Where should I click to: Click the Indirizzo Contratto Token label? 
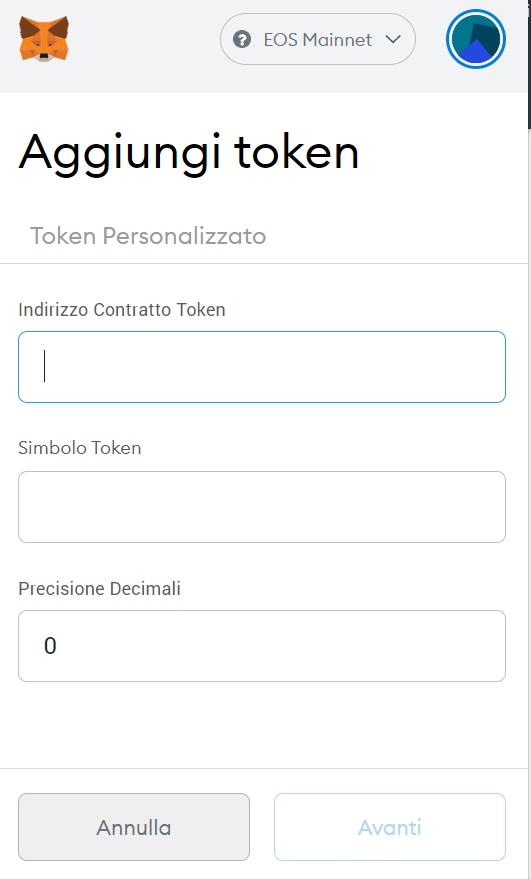(x=122, y=309)
